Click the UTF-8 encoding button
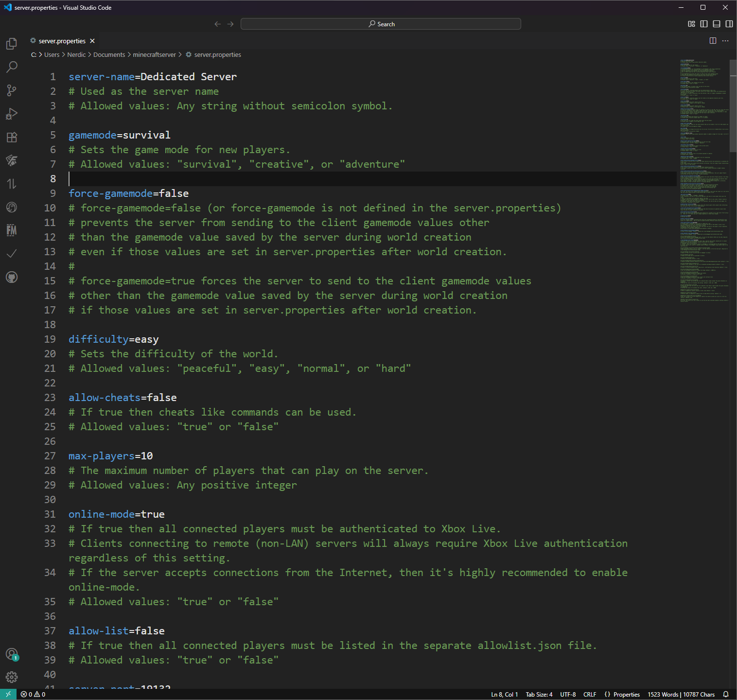Image resolution: width=737 pixels, height=700 pixels. [568, 694]
